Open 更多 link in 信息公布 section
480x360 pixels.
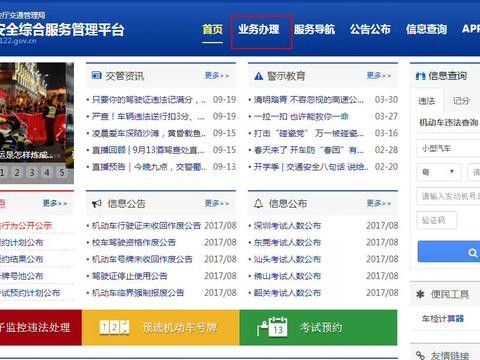[379, 203]
